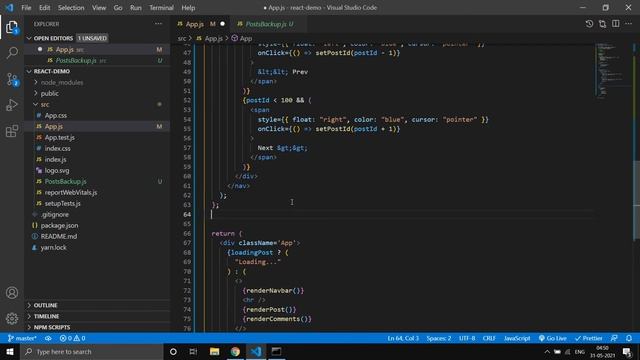Open Explorer panel more actions ellipsis
640x360 pixels.
[158, 24]
